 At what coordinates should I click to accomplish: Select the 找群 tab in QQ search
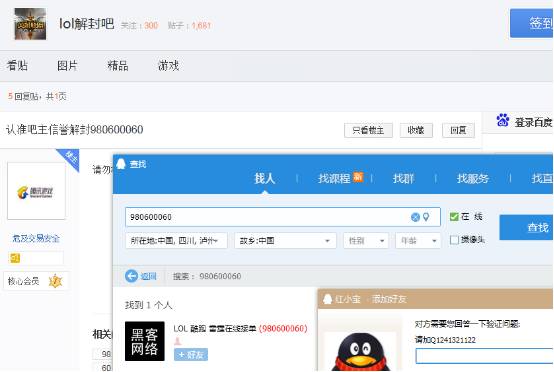click(403, 178)
